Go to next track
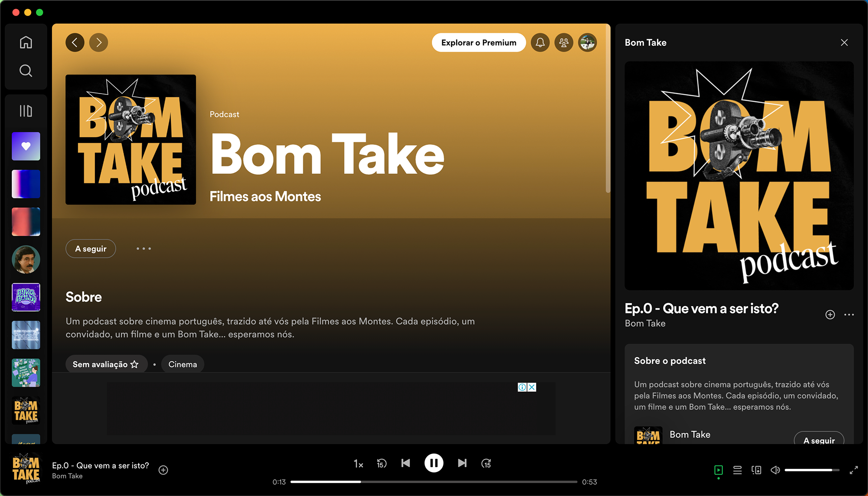868x496 pixels. [x=462, y=463]
